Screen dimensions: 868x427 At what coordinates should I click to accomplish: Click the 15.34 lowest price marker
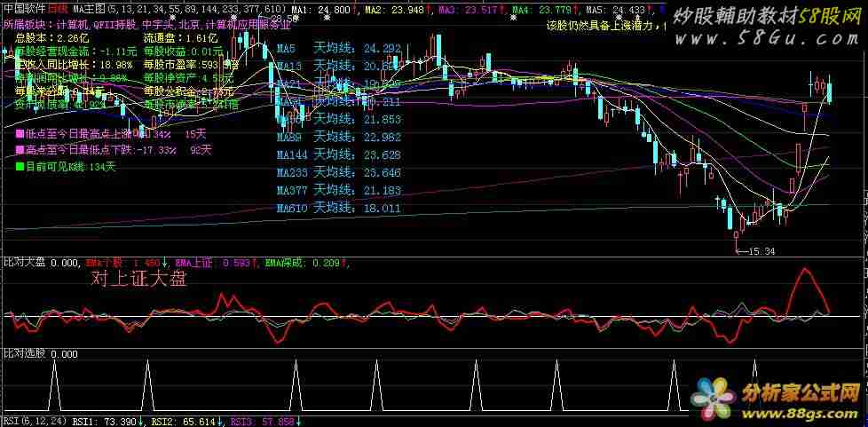coord(757,252)
